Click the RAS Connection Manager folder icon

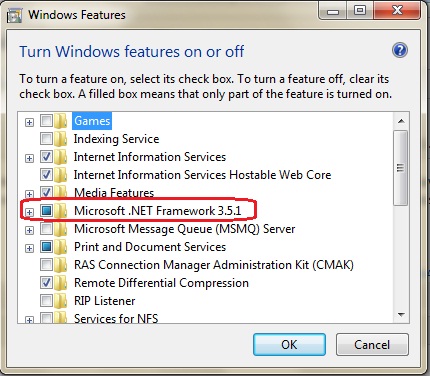61,265
